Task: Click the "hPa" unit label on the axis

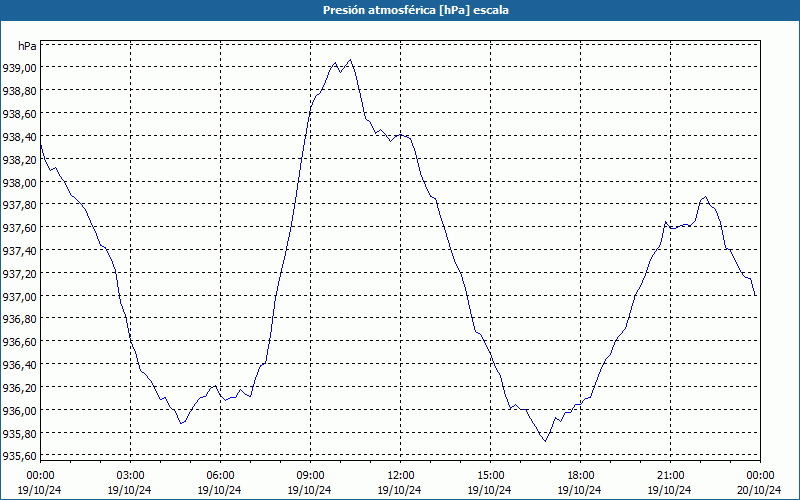Action: (27, 46)
